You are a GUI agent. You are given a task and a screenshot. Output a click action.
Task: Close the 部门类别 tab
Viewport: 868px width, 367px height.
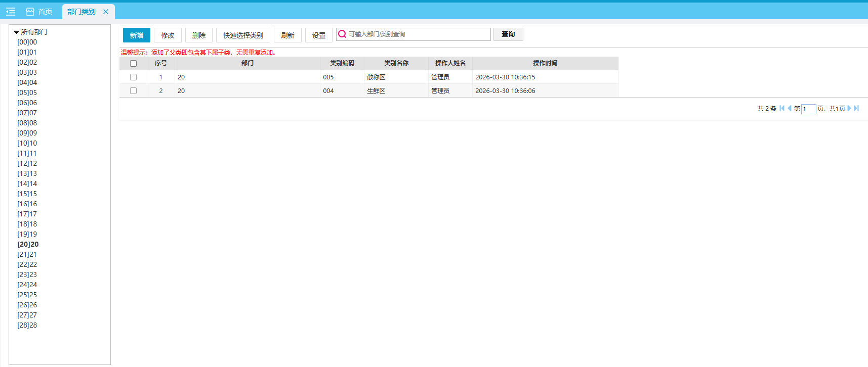106,12
